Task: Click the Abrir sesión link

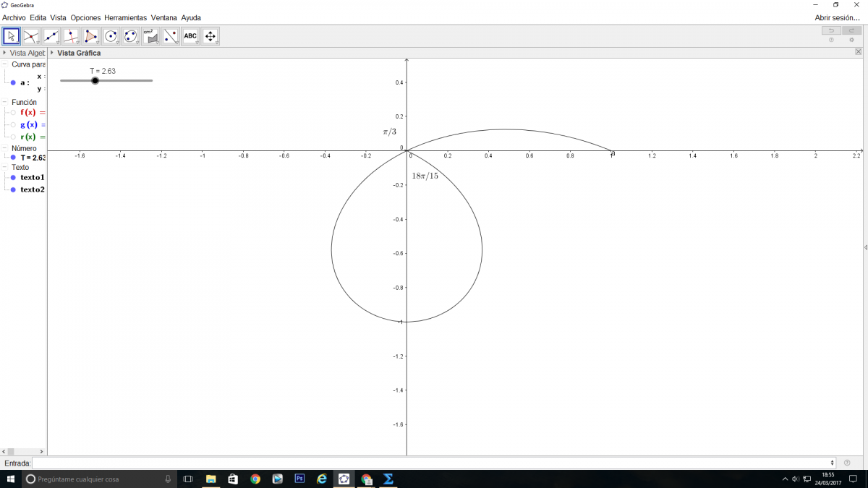Action: [837, 17]
